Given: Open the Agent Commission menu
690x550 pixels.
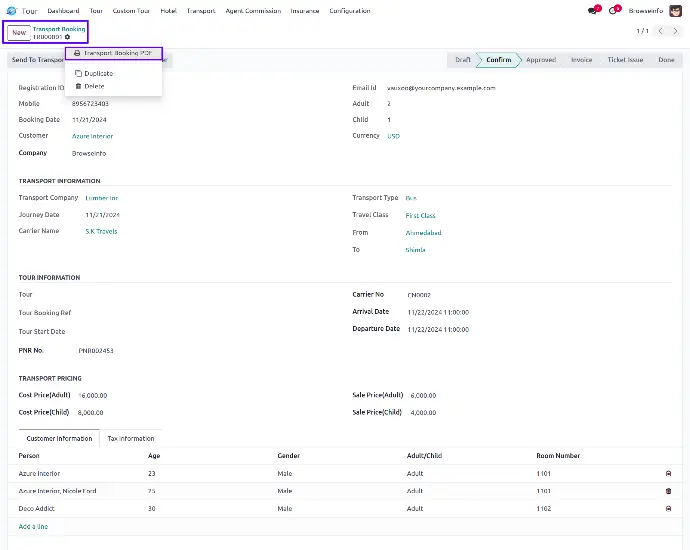Looking at the screenshot, I should click(x=253, y=10).
